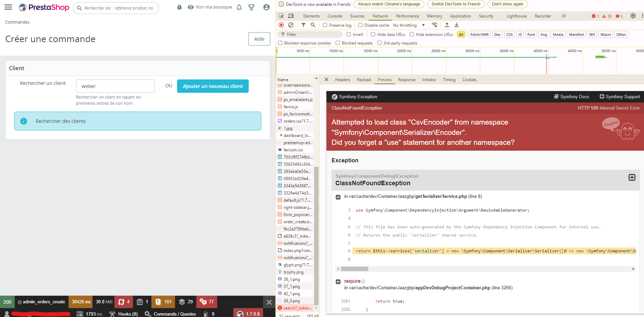
Task: Click Voir ma boutique link
Action: [210, 7]
